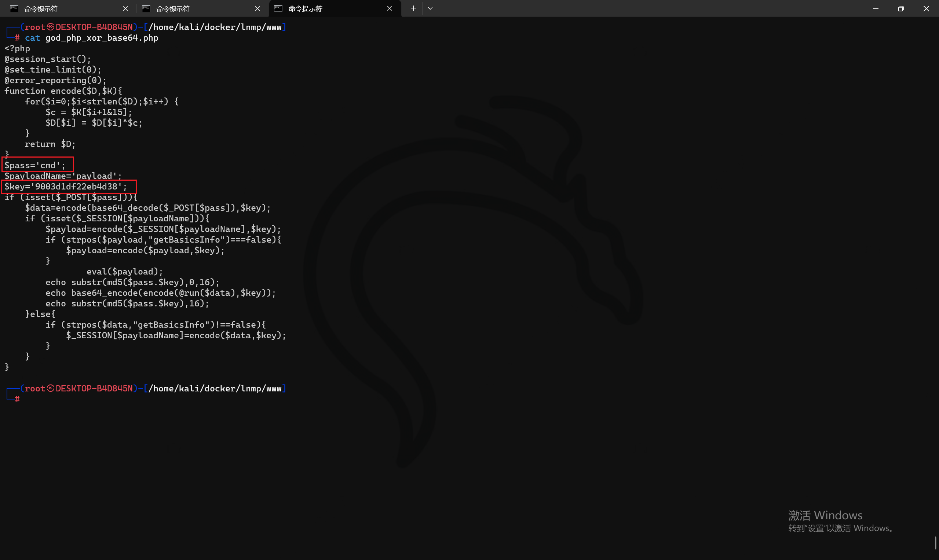Close the third active terminal tab

389,8
